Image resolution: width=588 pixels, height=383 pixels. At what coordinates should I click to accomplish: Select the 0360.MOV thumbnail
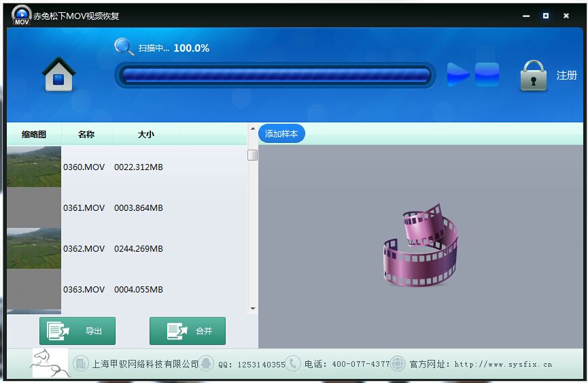34,167
